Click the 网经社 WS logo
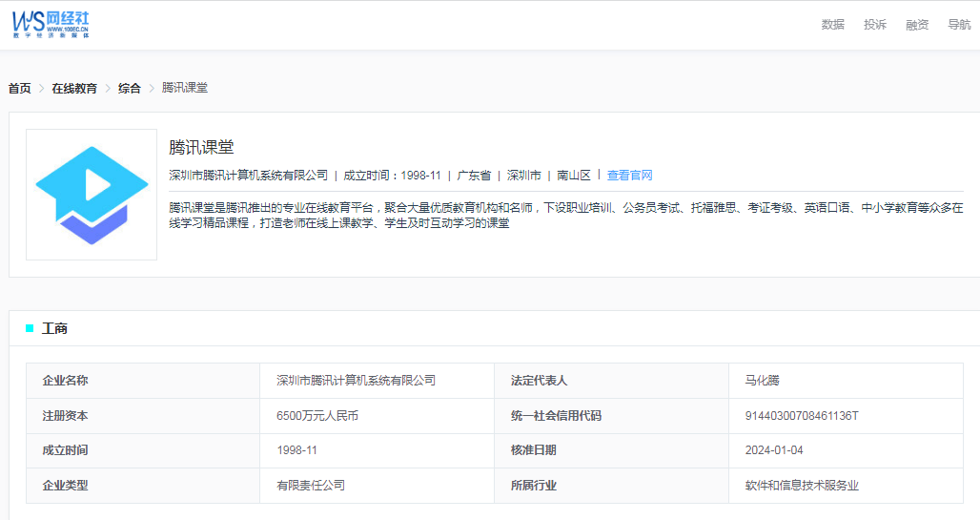Image resolution: width=980 pixels, height=520 pixels. point(51,25)
